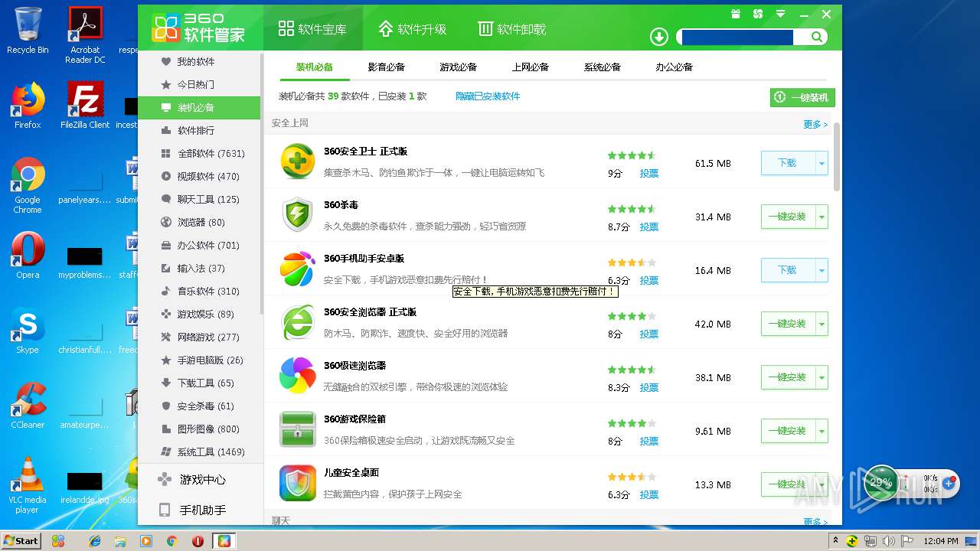Click the 360游戏保险箱 icon
The height and width of the screenshot is (551, 980).
point(297,429)
